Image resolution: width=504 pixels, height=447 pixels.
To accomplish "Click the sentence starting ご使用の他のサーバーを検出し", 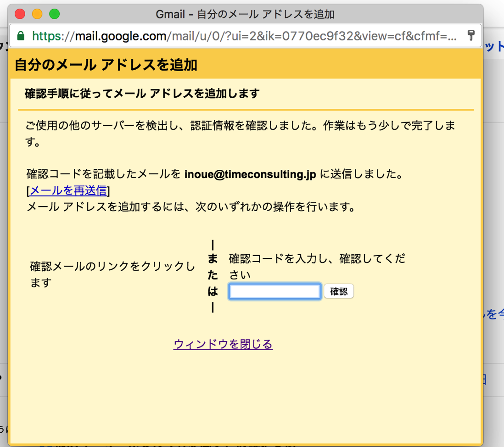I will 241,133.
